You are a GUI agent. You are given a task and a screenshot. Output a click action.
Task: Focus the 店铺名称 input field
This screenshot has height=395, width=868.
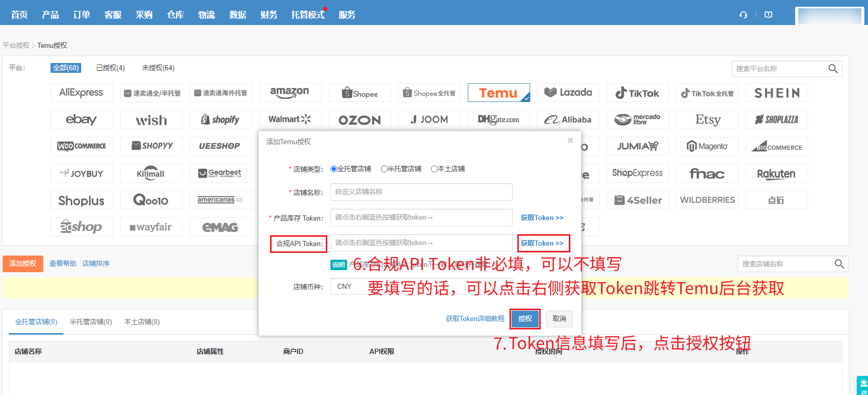pos(422,192)
